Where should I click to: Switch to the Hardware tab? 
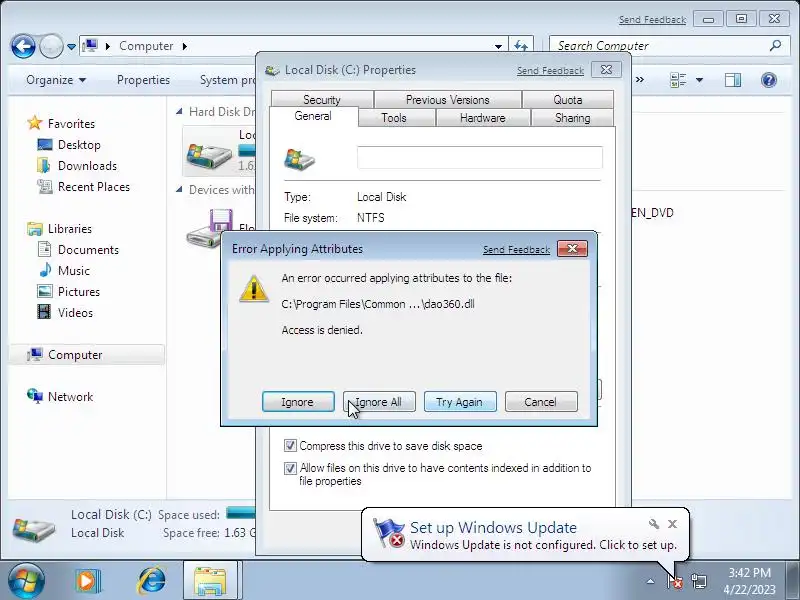482,118
